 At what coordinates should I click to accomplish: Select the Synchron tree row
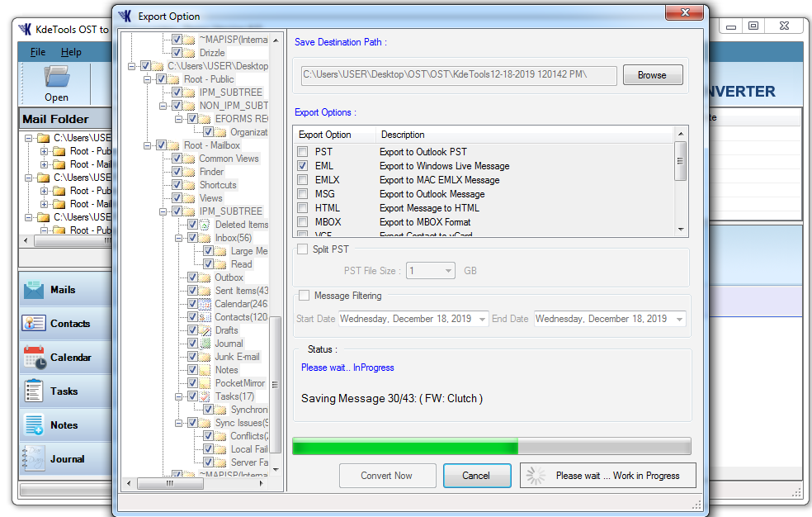tap(249, 410)
